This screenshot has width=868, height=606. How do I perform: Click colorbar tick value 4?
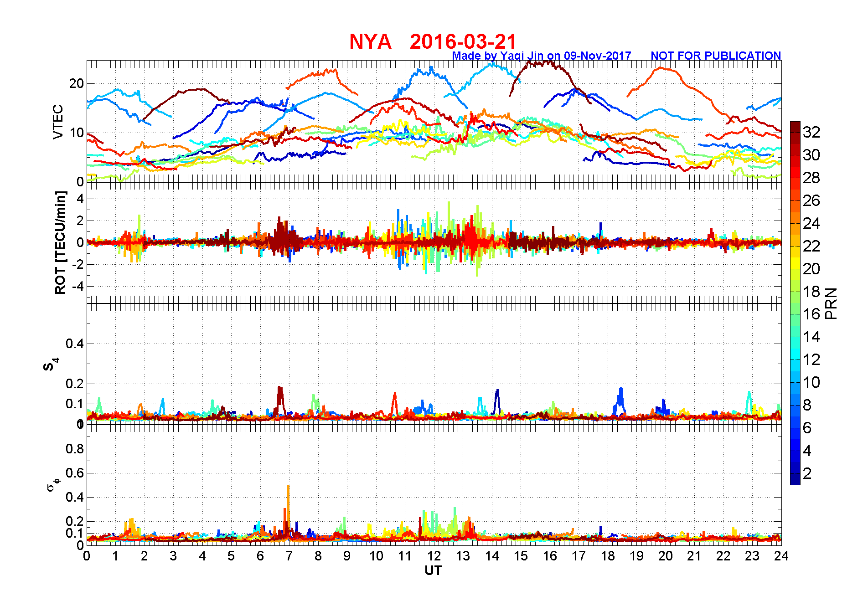coord(807,451)
